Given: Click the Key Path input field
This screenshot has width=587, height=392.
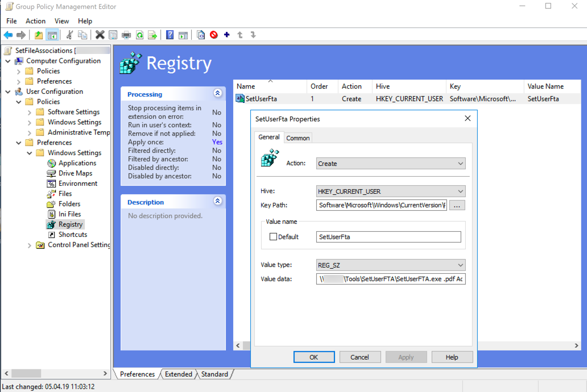Looking at the screenshot, I should (382, 205).
